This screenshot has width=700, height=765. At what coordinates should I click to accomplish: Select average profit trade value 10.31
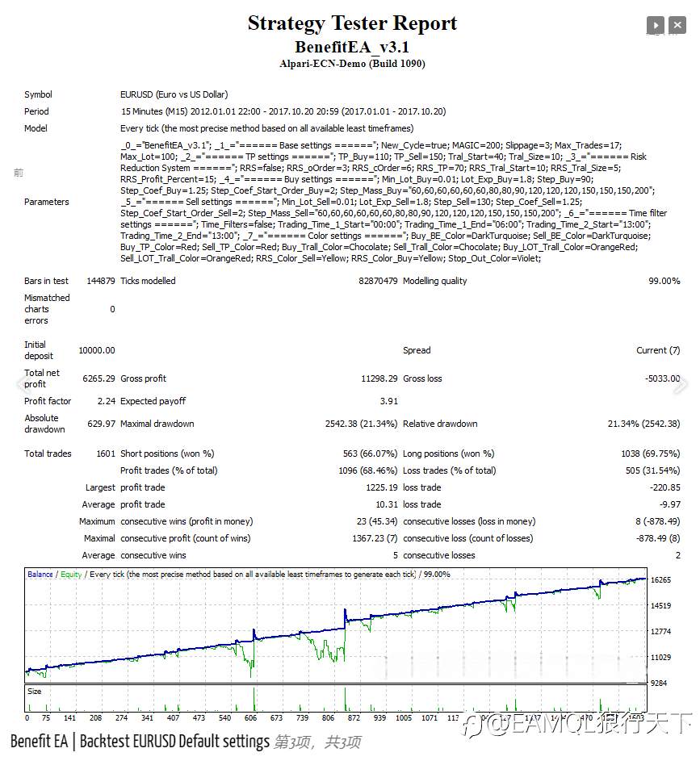pyautogui.click(x=387, y=504)
